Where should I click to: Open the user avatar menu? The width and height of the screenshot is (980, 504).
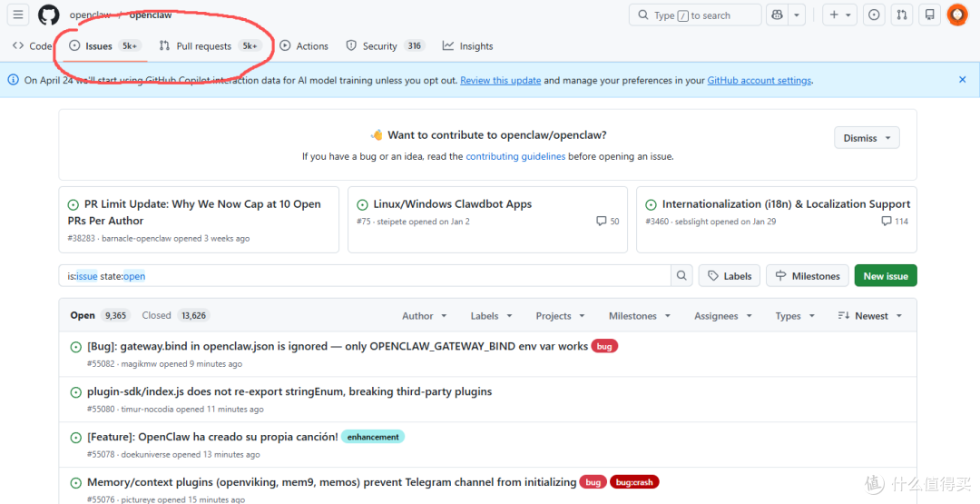click(957, 15)
